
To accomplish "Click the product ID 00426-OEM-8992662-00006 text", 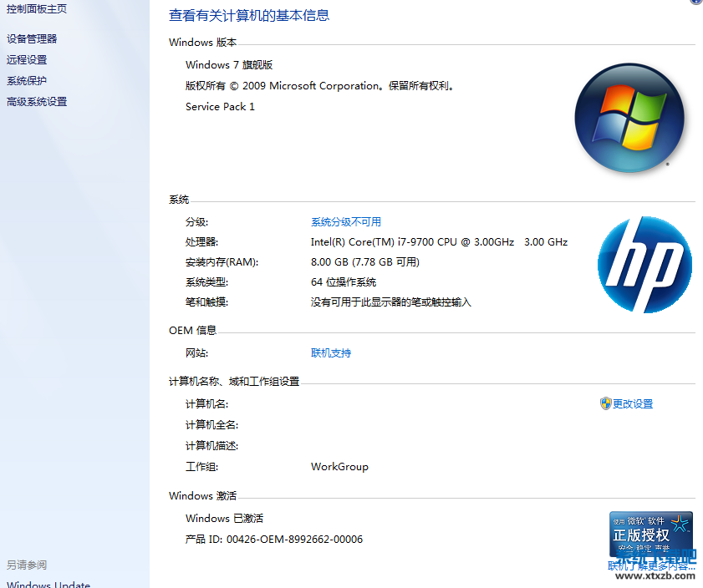I will [x=294, y=540].
